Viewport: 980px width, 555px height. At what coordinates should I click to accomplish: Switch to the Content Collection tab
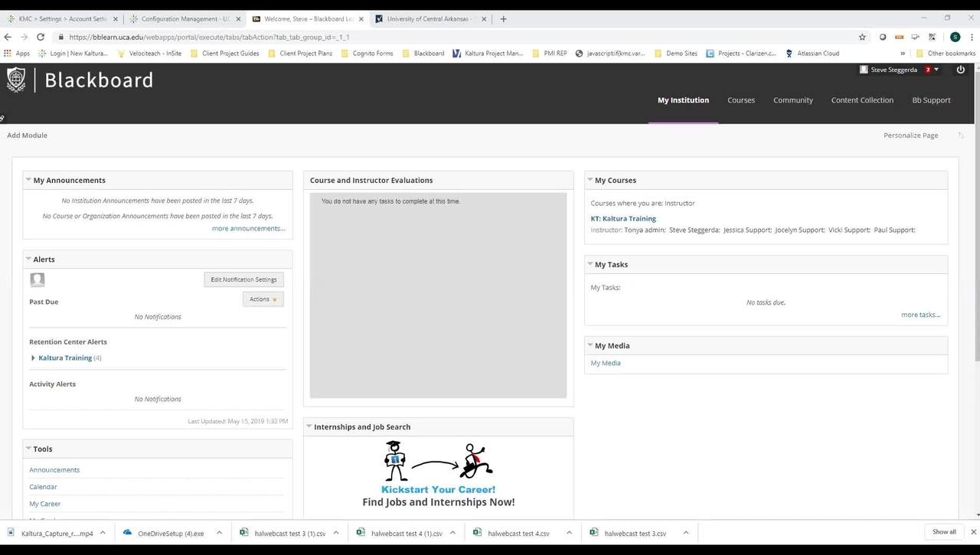point(862,100)
